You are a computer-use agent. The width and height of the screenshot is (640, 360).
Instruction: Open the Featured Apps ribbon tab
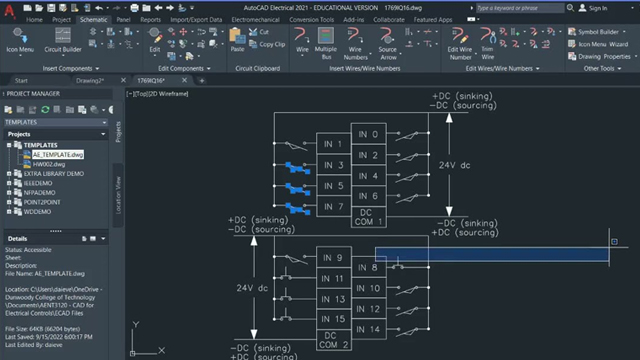(x=433, y=20)
